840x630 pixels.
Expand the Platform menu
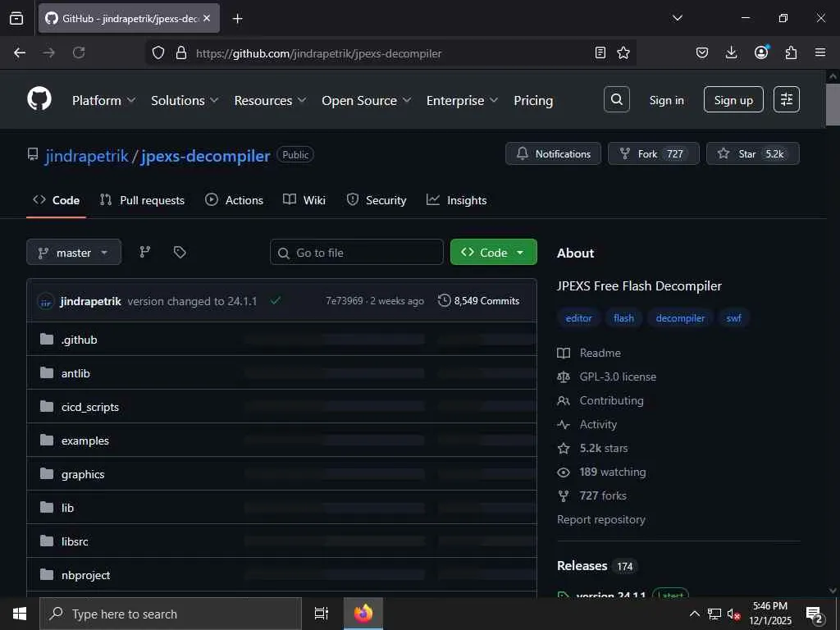tap(104, 100)
